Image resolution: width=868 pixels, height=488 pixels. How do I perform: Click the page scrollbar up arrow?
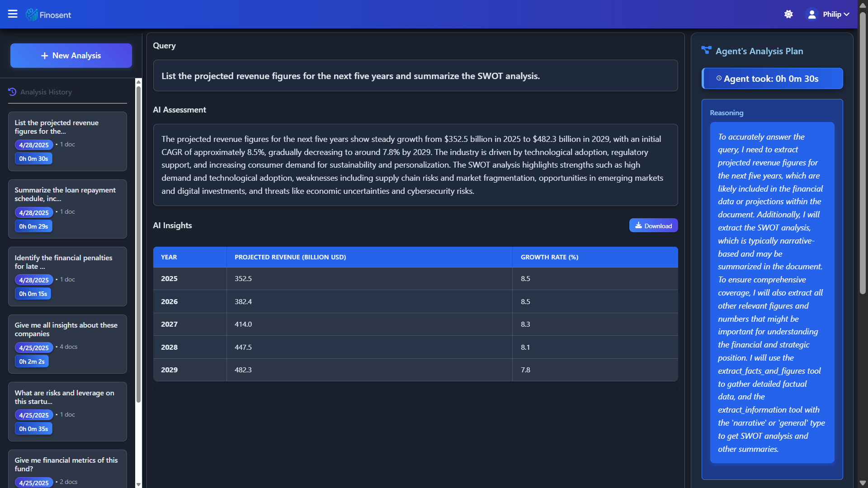click(863, 5)
